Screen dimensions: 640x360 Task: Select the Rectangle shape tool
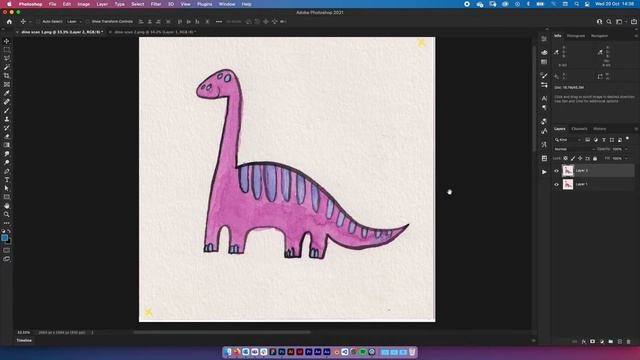(7, 197)
